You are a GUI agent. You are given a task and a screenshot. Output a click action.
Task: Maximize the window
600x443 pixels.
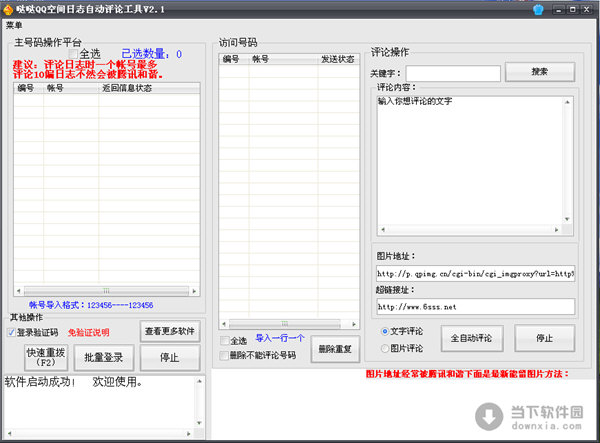tap(573, 10)
